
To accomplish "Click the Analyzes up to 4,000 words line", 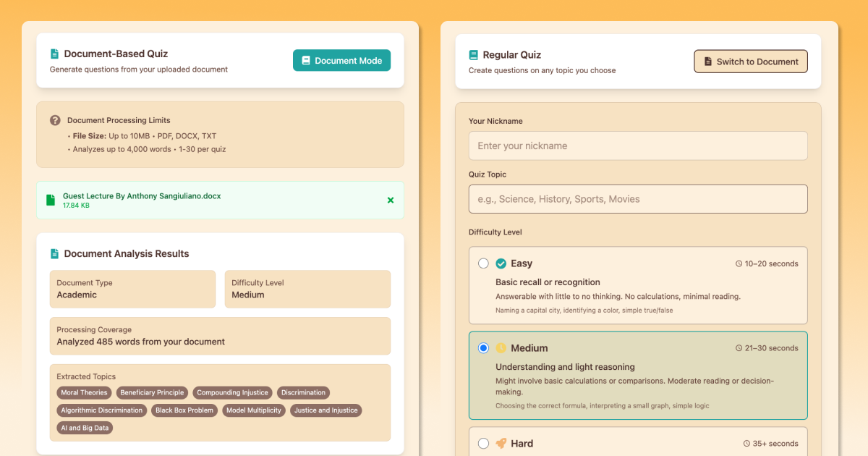I will (148, 149).
